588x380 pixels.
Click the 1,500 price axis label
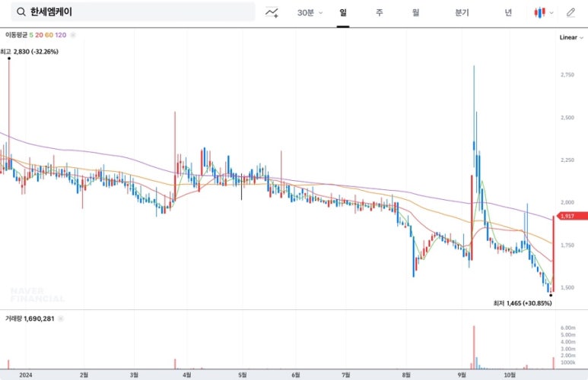567,287
